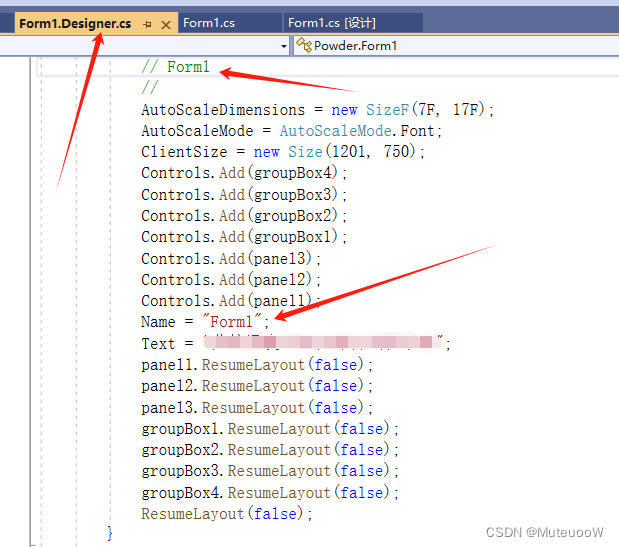Screen dimensions: 619x547
Task: Switch to the Form1.Designer.cs tab
Action: (x=75, y=24)
